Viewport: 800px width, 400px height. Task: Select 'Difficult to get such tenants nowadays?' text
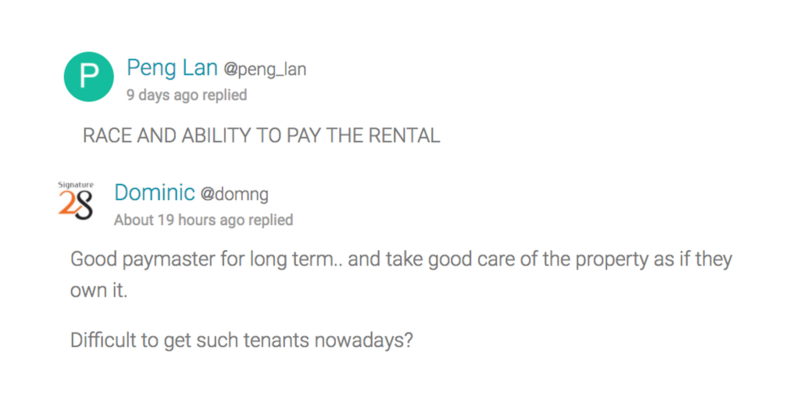point(241,341)
